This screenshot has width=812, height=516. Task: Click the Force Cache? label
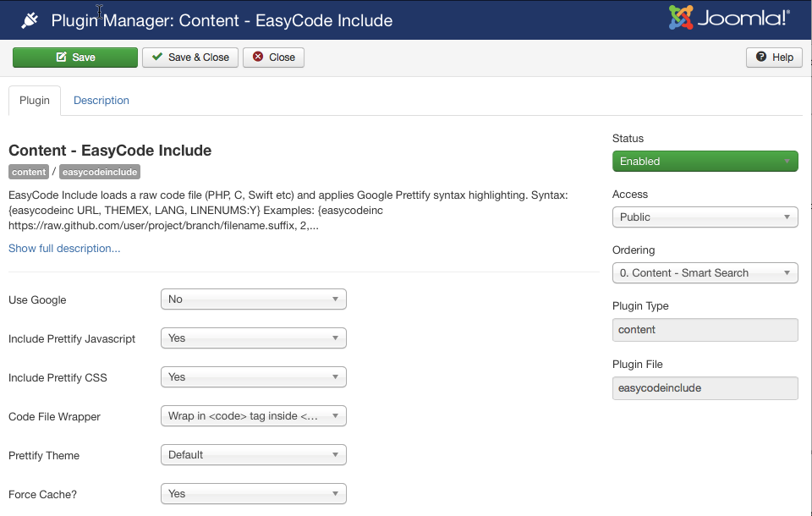tap(42, 495)
